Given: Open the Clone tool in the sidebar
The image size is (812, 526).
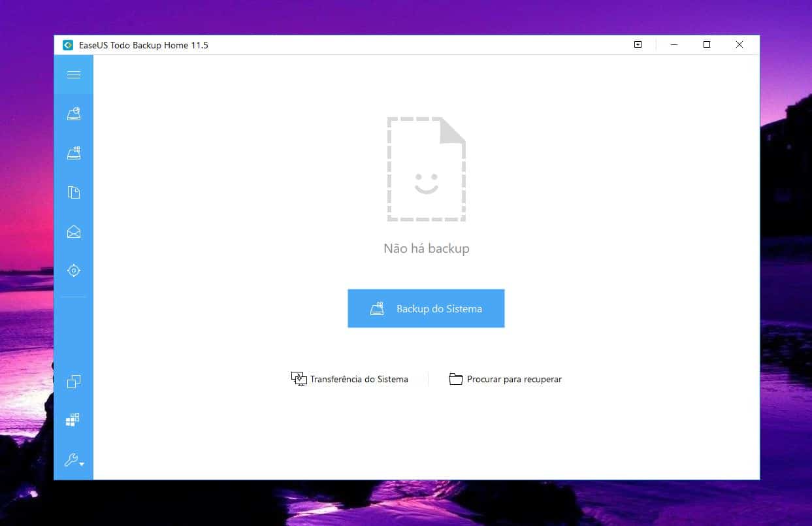Looking at the screenshot, I should tap(74, 381).
